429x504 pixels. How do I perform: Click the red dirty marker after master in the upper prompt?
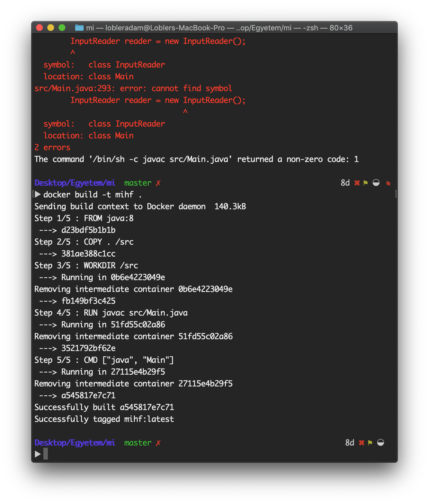point(158,183)
